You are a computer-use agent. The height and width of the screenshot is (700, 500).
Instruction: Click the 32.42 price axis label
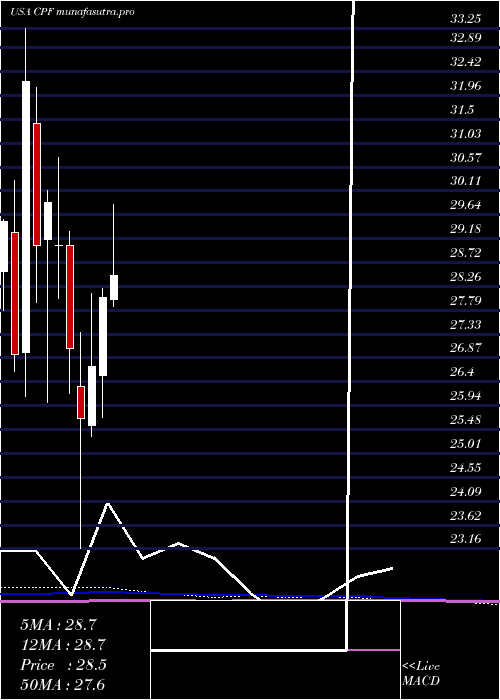(x=465, y=62)
